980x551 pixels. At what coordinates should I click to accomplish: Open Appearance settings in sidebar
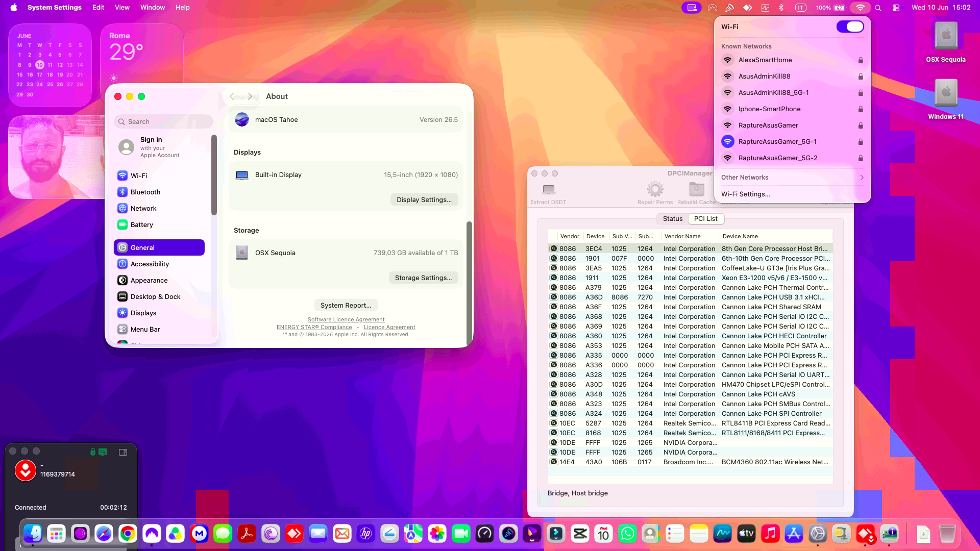pyautogui.click(x=159, y=280)
